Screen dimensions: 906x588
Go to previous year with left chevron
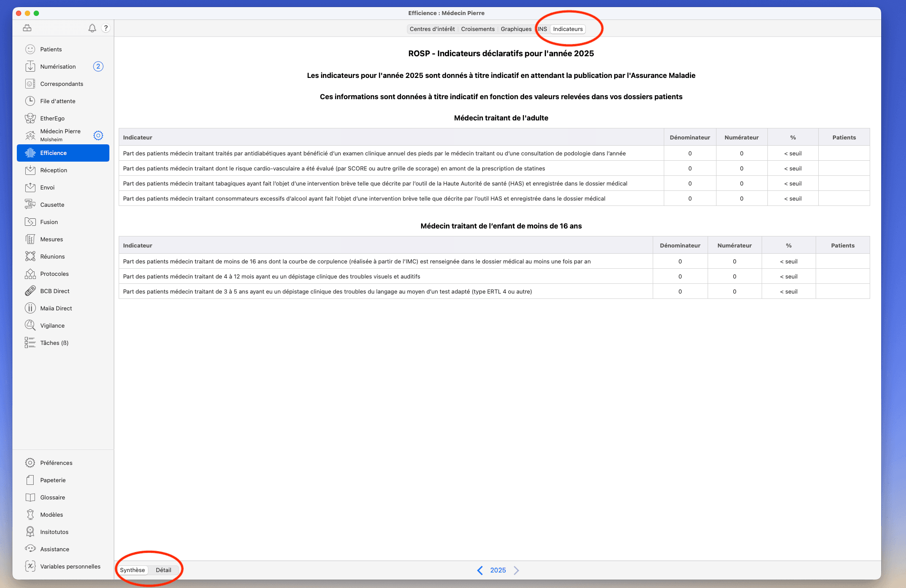tap(480, 570)
